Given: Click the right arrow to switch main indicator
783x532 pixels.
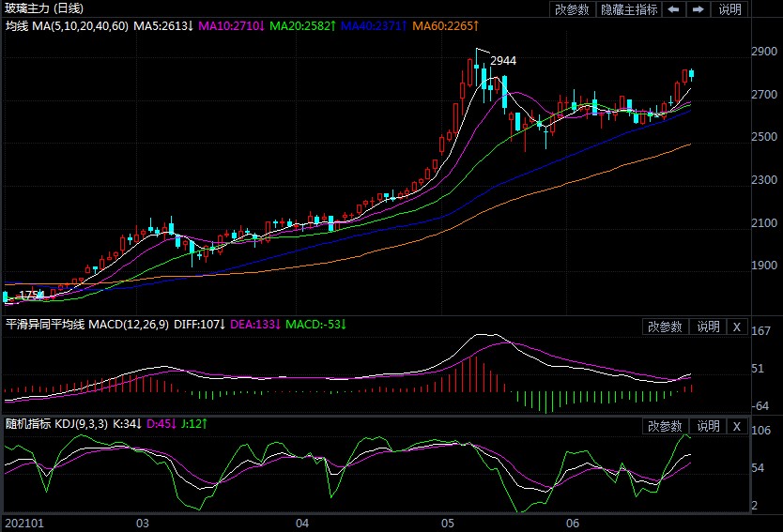Looking at the screenshot, I should [x=698, y=9].
